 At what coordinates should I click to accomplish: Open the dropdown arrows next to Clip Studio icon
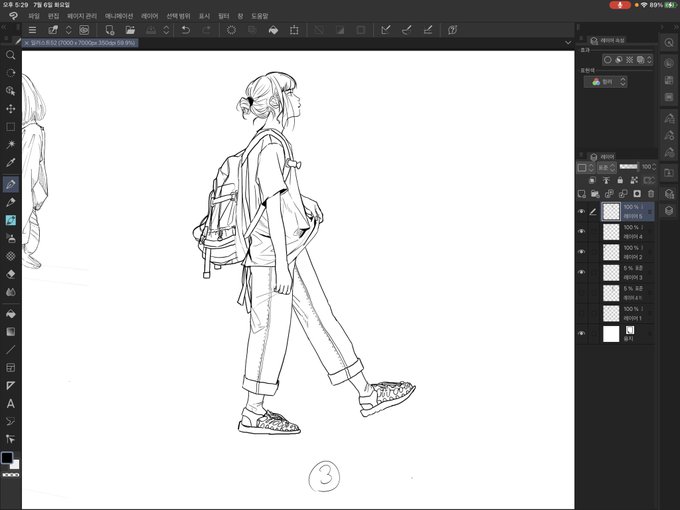[x=69, y=30]
